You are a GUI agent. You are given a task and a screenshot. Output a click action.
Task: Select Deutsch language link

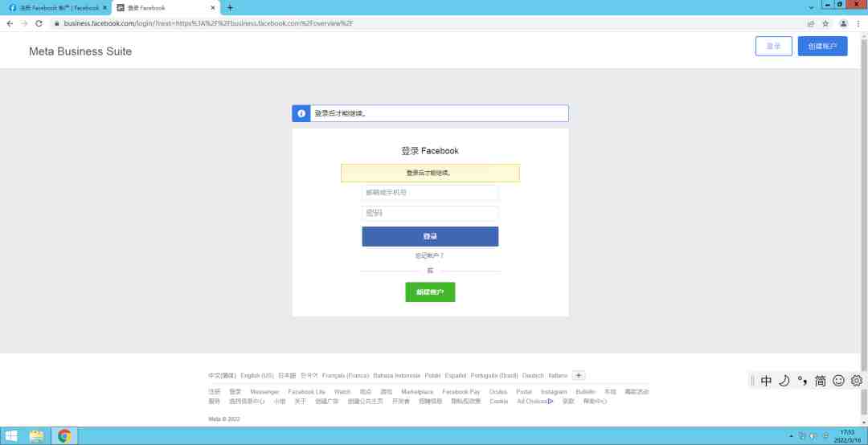[x=533, y=375]
